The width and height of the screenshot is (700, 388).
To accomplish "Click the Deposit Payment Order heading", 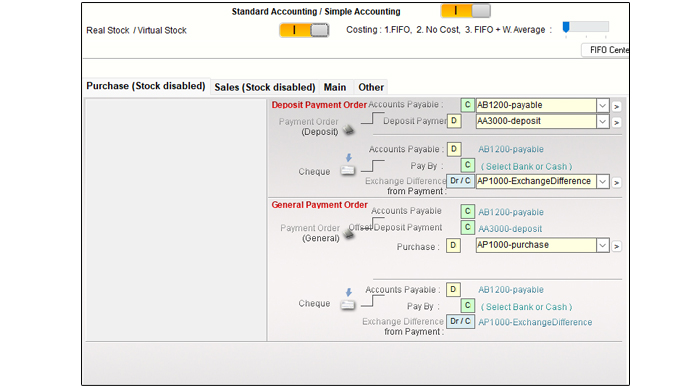I will (x=319, y=105).
